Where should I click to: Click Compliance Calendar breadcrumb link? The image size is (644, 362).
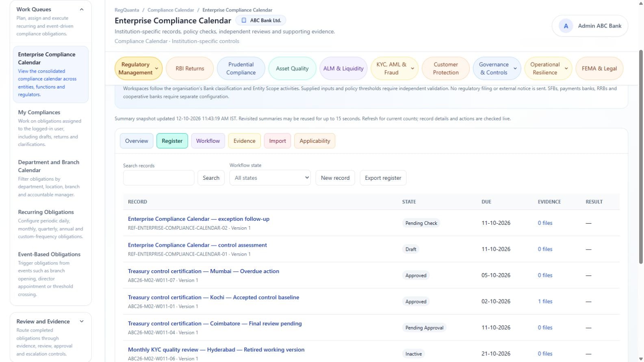[171, 10]
